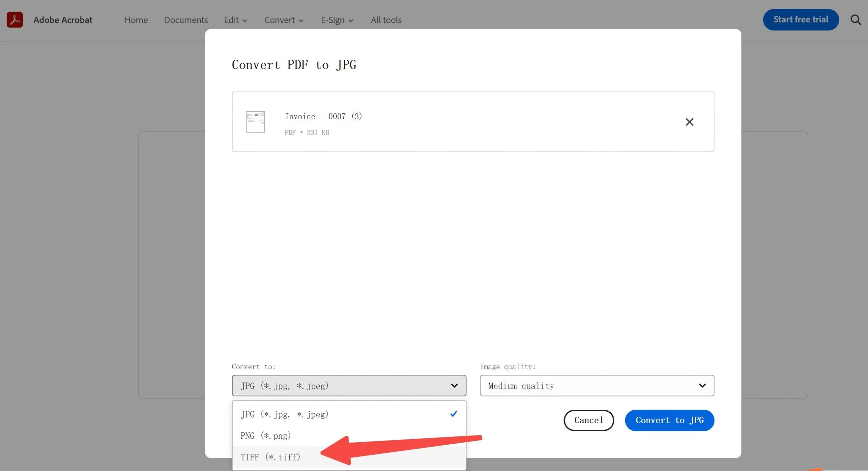This screenshot has height=471, width=868.
Task: Click the checkmark next to JPG option
Action: [x=453, y=413]
